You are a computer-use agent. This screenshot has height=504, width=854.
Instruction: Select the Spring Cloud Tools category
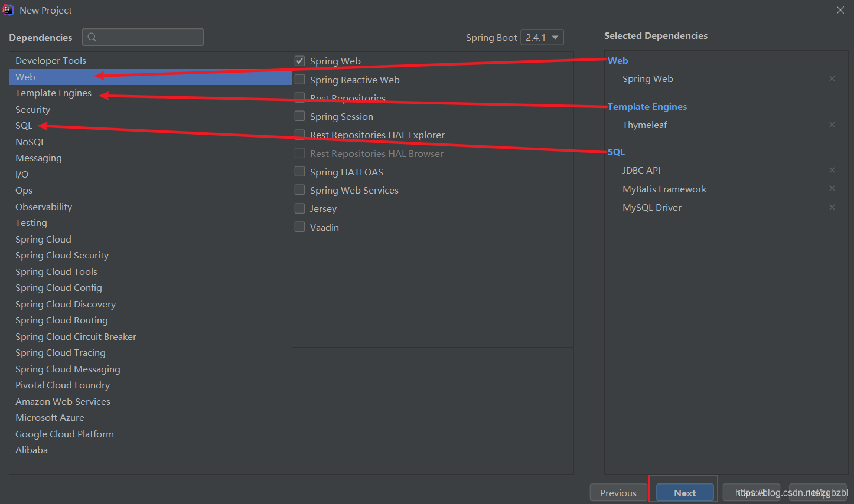150,271
